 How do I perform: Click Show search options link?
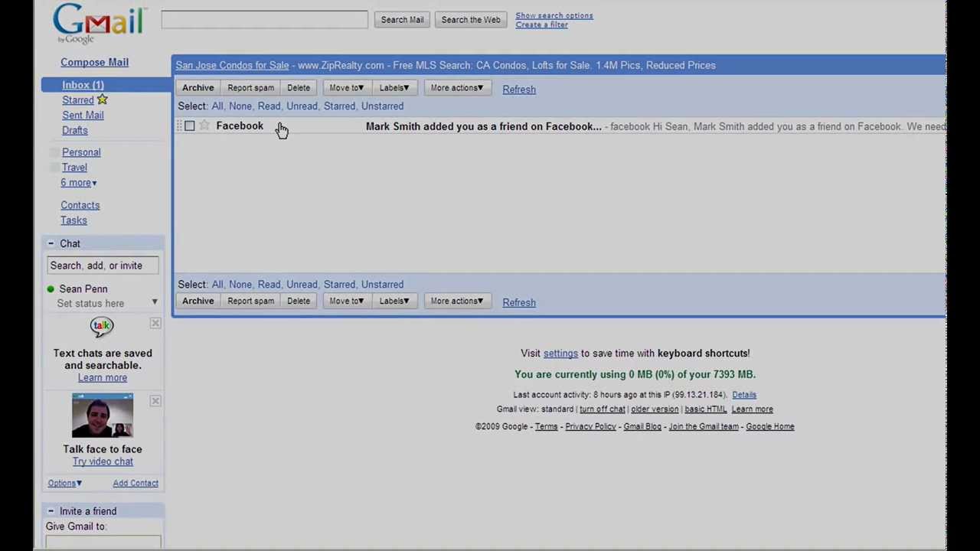(554, 15)
